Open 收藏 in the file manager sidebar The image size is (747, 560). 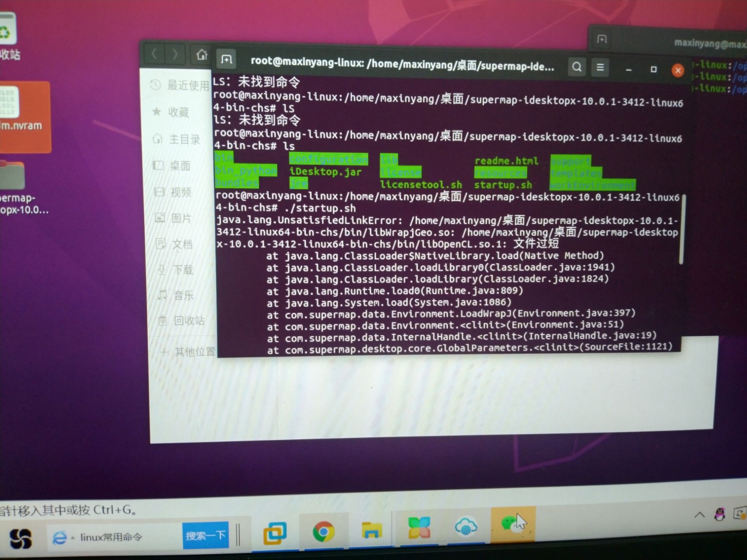tap(171, 112)
